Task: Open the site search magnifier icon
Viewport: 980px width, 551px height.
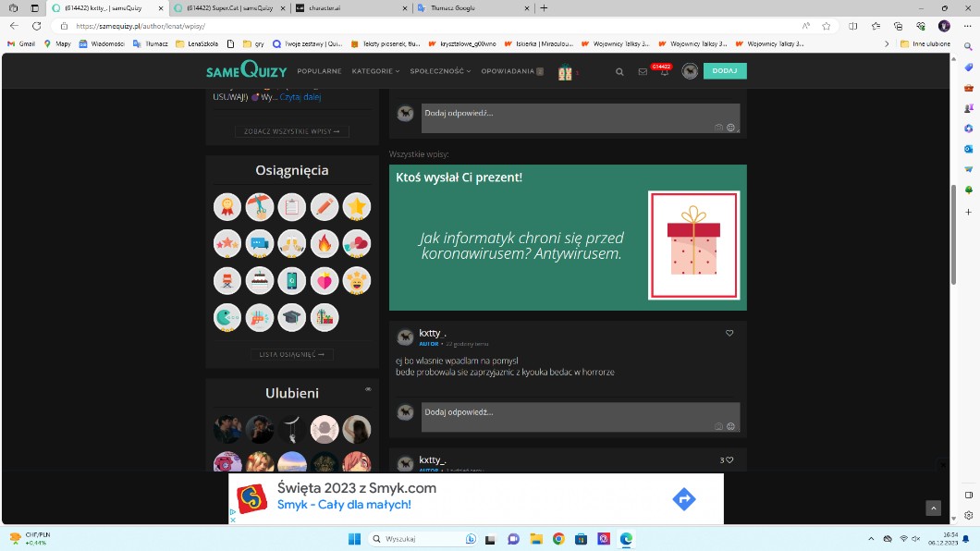Action: click(619, 71)
